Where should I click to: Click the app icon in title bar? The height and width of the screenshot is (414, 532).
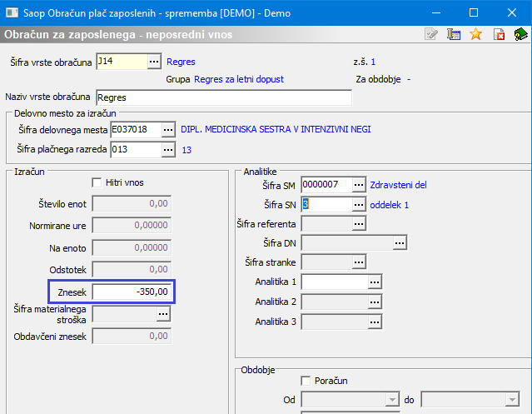click(12, 12)
